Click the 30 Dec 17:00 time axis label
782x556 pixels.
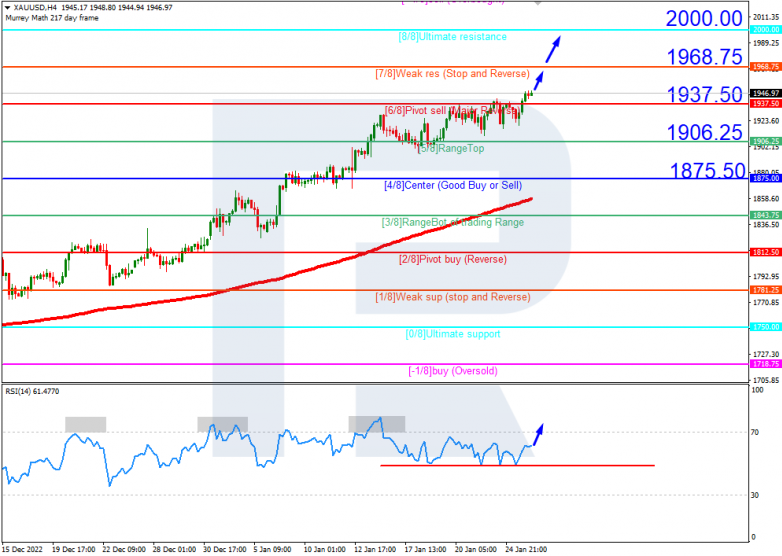tap(224, 550)
